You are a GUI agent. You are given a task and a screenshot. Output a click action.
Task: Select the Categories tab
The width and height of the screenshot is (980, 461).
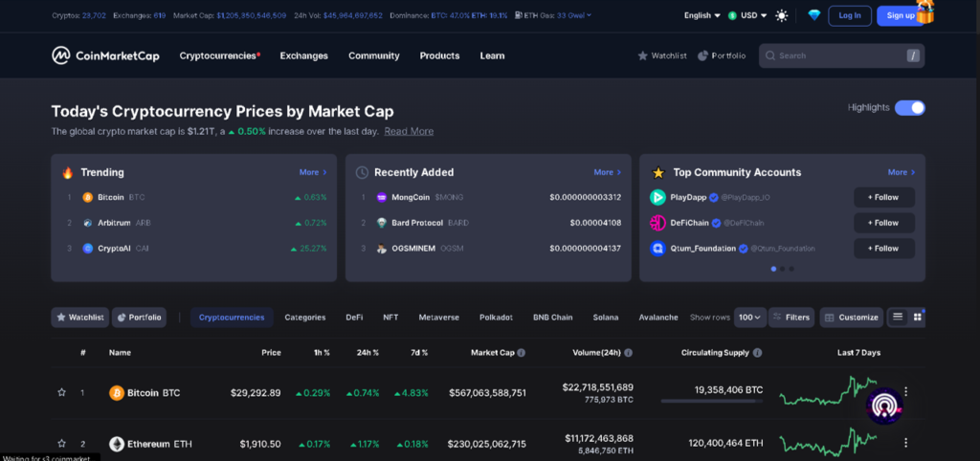(305, 318)
